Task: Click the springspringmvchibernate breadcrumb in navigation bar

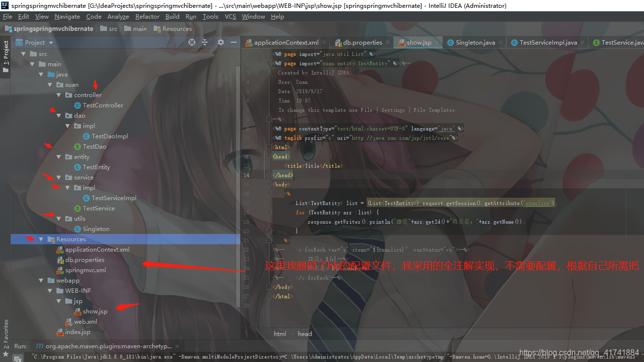Action: pos(49,29)
